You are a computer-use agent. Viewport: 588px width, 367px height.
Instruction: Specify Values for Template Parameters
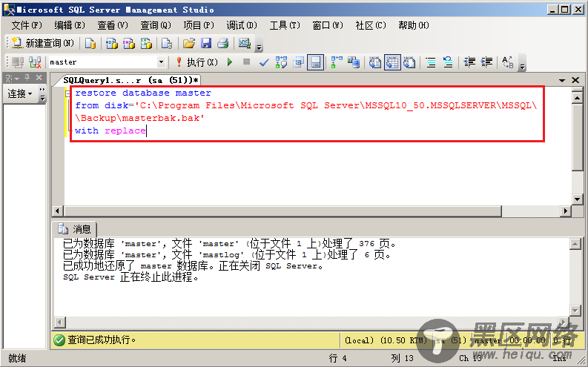508,62
